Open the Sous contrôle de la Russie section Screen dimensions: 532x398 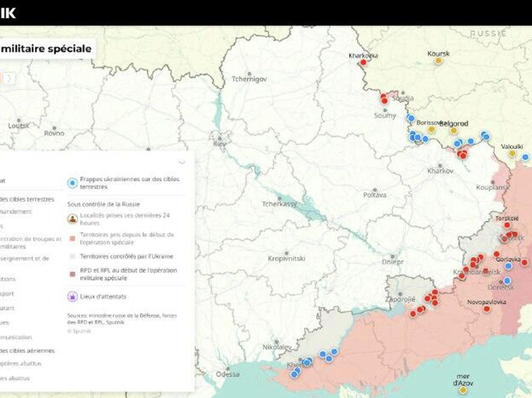[104, 204]
